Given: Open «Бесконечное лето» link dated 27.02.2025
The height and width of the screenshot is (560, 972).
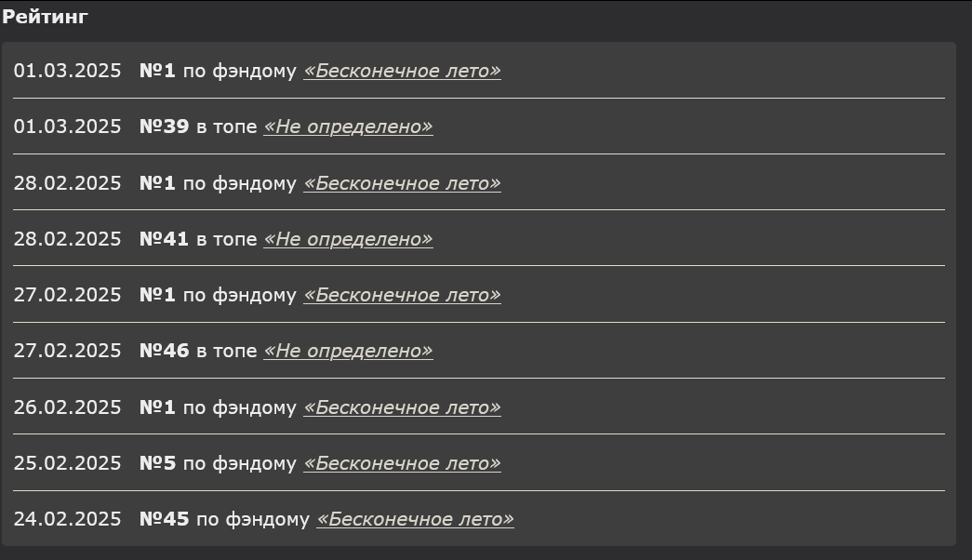Looking at the screenshot, I should (x=402, y=295).
